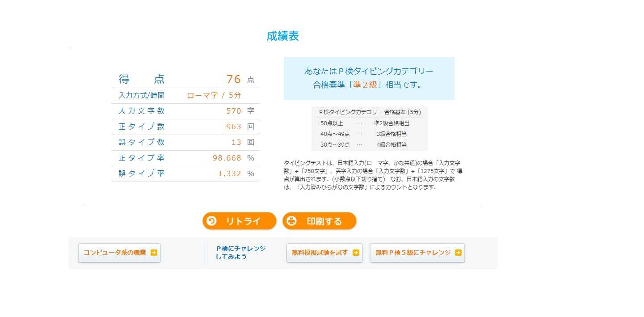Click the circular retry arrow icon

(211, 221)
